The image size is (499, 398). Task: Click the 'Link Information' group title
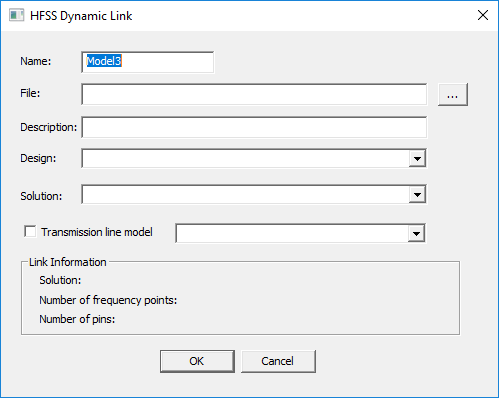(68, 262)
